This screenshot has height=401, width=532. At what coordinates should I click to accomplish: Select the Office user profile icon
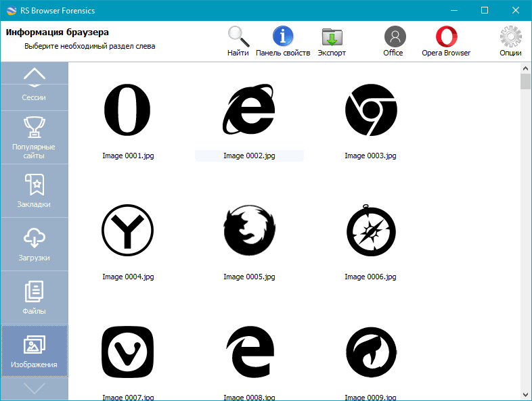(x=395, y=37)
